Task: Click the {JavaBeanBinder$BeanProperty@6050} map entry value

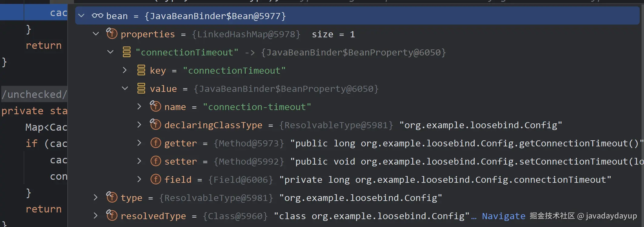Action: click(x=353, y=52)
